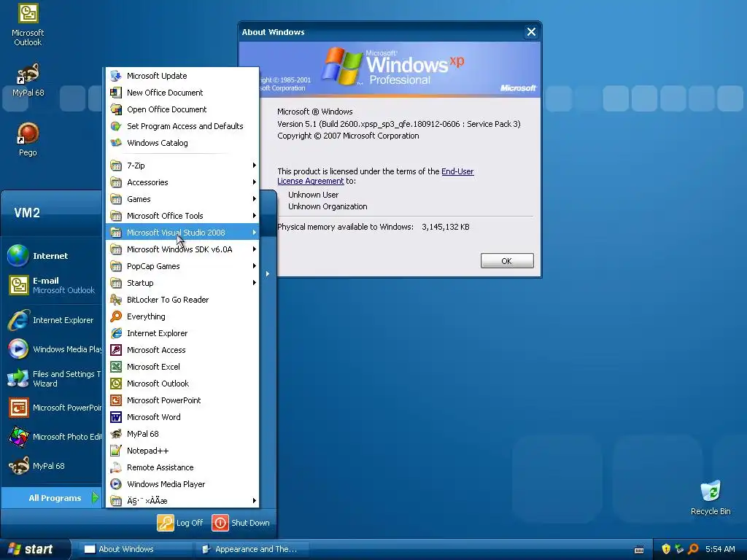Launch Microsoft PowerPoint from All Programs list

pos(182,400)
